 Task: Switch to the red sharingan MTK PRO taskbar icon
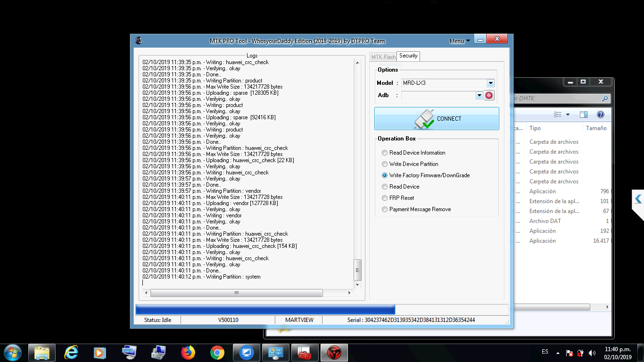coord(334,353)
